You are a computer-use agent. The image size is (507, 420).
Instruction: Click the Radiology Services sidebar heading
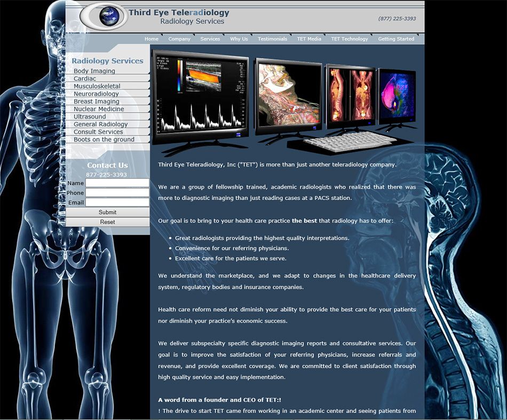[107, 61]
